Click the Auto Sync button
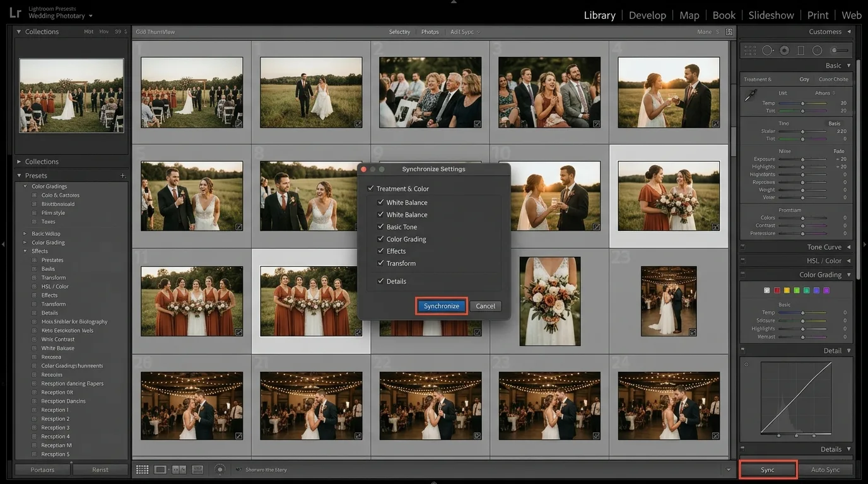The height and width of the screenshot is (484, 868). 825,470
